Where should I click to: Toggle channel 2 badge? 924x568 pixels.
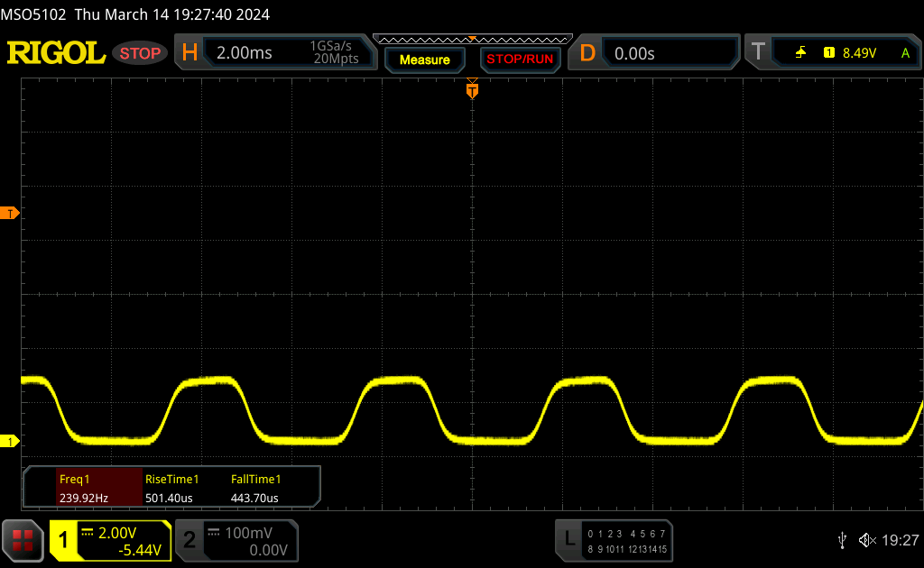[189, 540]
